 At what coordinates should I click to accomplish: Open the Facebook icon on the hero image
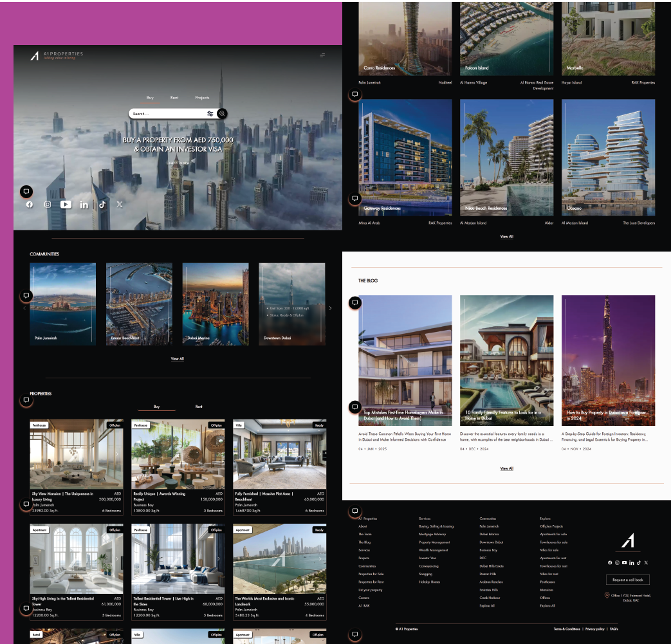[30, 205]
